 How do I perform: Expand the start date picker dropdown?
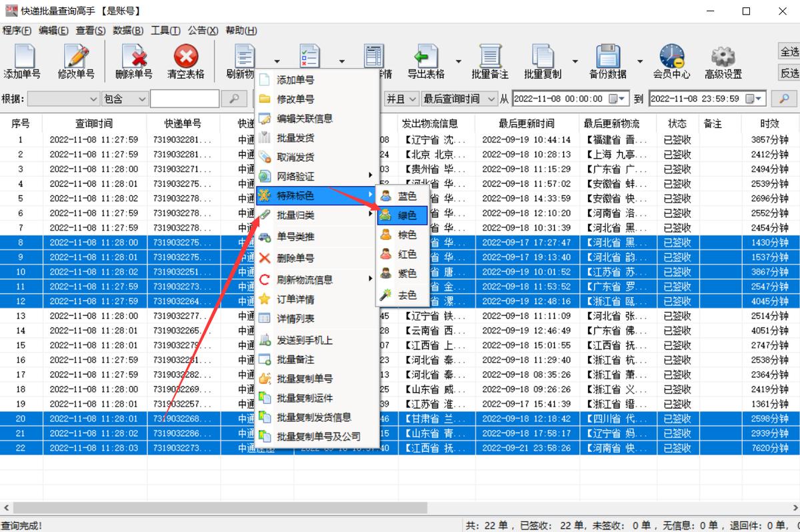click(x=621, y=98)
